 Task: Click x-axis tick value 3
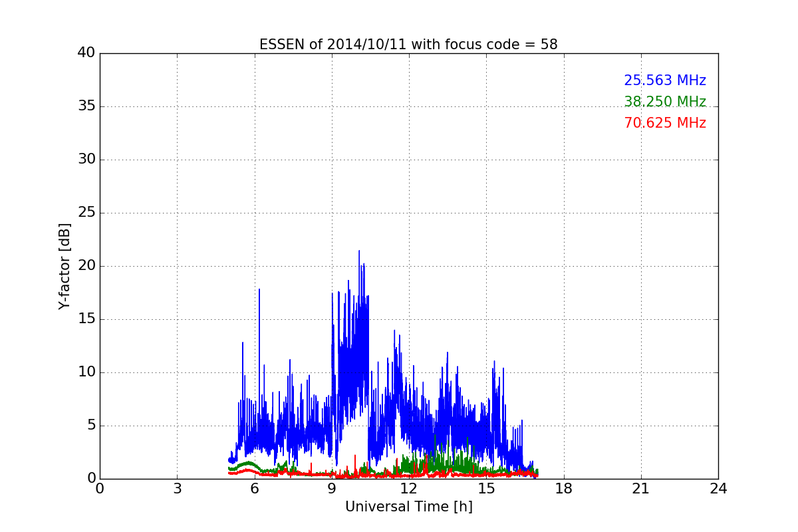[177, 489]
